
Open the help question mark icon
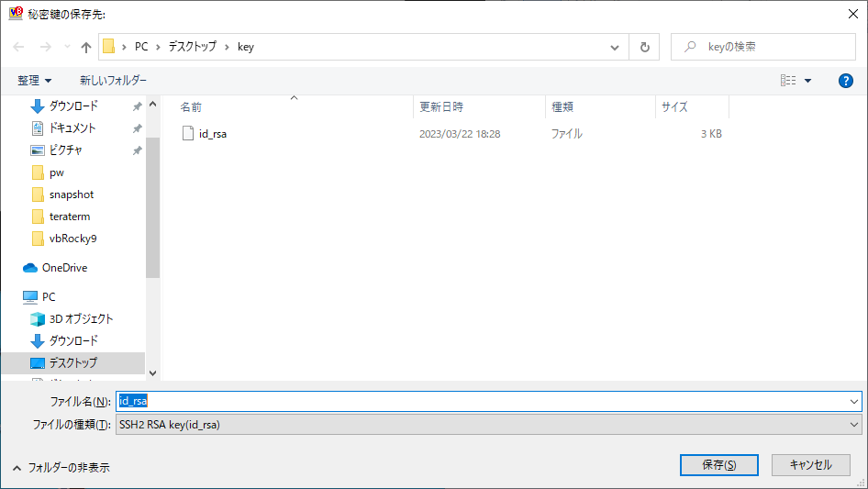pyautogui.click(x=846, y=81)
